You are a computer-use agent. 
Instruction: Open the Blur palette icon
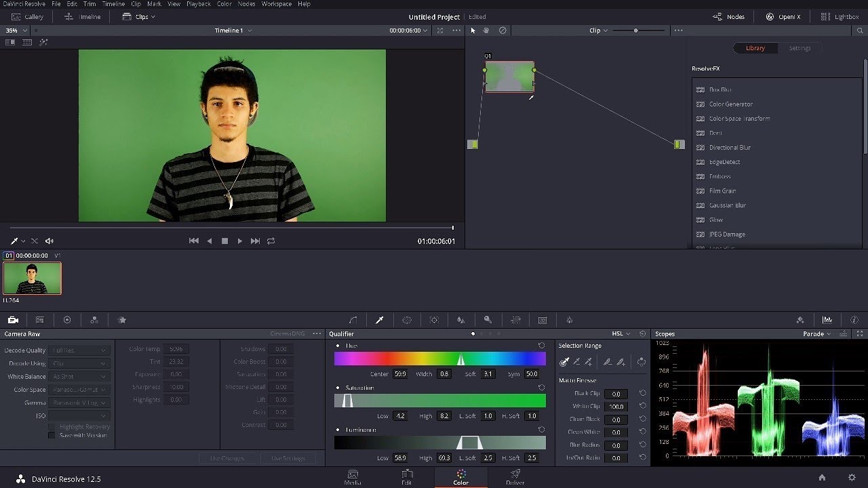(461, 320)
